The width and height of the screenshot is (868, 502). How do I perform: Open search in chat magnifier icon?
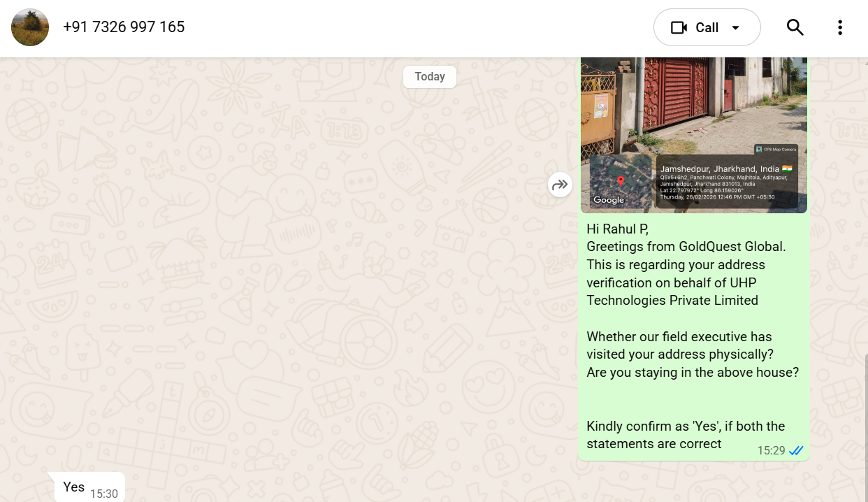pyautogui.click(x=795, y=27)
